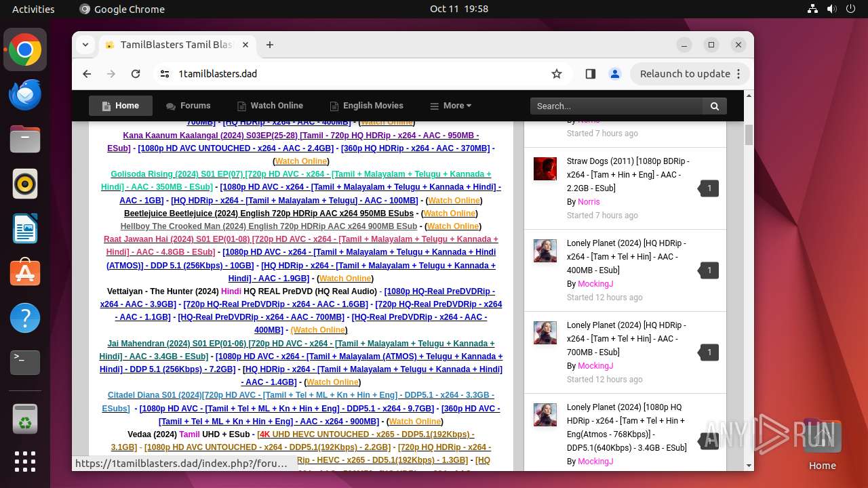Open the Home folder desktop icon
Viewport: 868px width, 488px height.
pyautogui.click(x=822, y=444)
